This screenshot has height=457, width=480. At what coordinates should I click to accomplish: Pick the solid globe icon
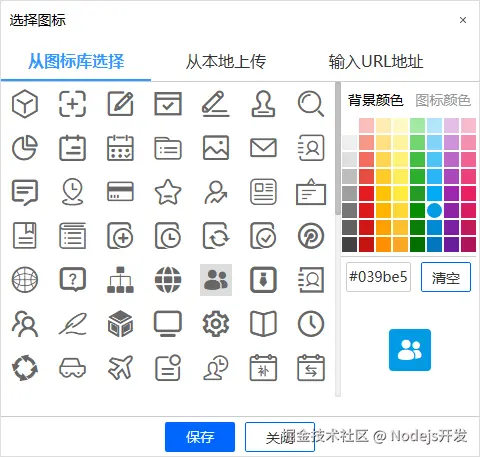coord(168,280)
